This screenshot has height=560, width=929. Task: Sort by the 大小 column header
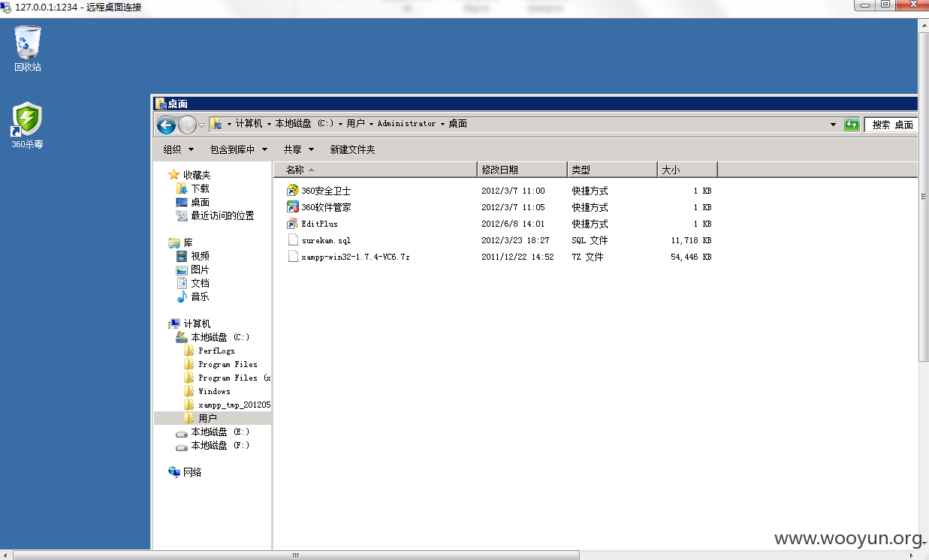pyautogui.click(x=687, y=170)
